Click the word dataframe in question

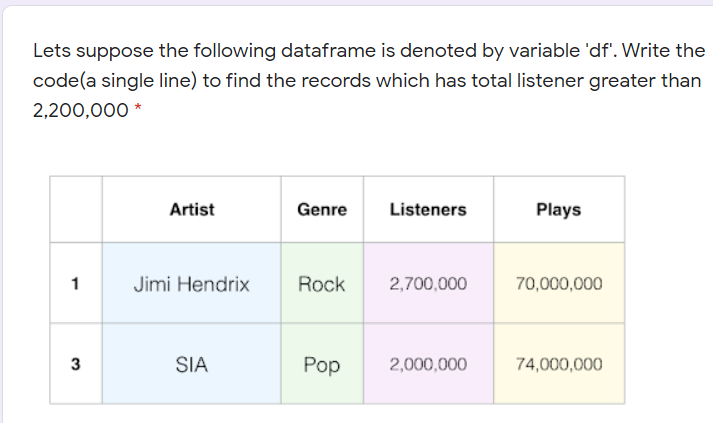point(328,50)
